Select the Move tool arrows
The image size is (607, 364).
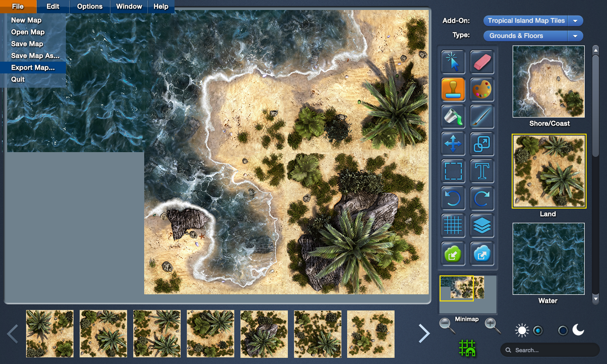coord(453,144)
